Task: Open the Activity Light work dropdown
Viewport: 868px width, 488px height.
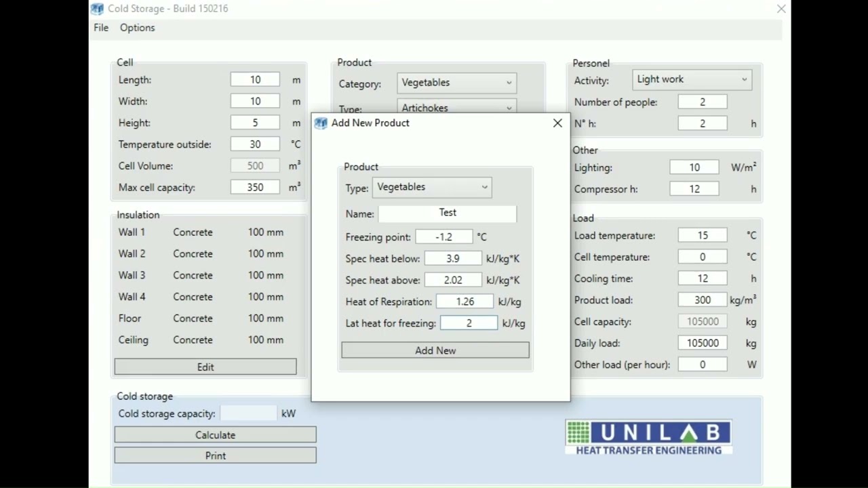Action: 692,79
